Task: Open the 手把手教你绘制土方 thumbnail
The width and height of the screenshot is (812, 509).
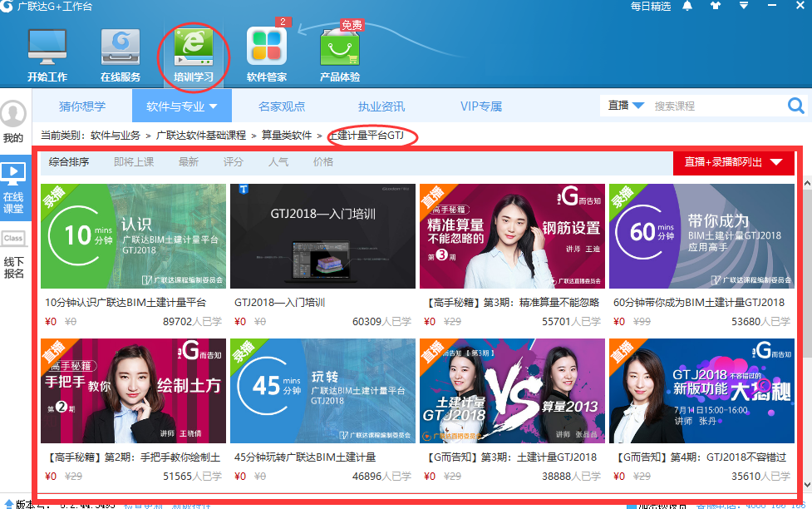Action: [x=133, y=391]
